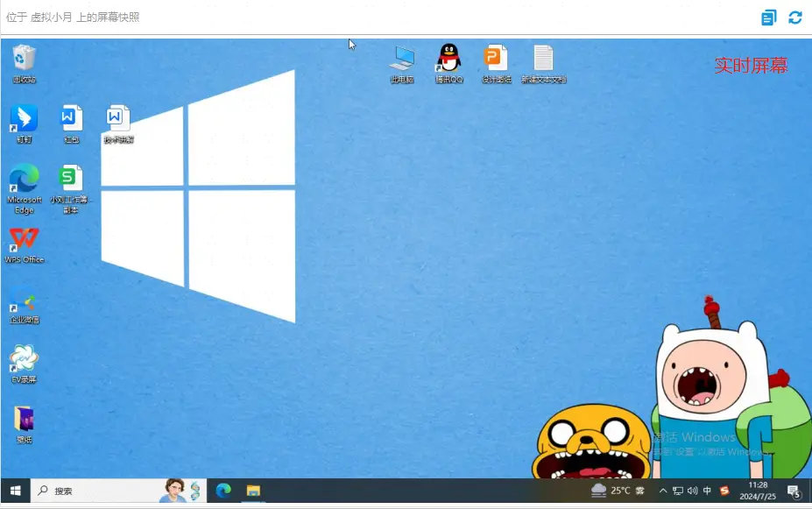The image size is (812, 509).
Task: Select the orange WPS presentation file icon
Action: click(x=496, y=63)
